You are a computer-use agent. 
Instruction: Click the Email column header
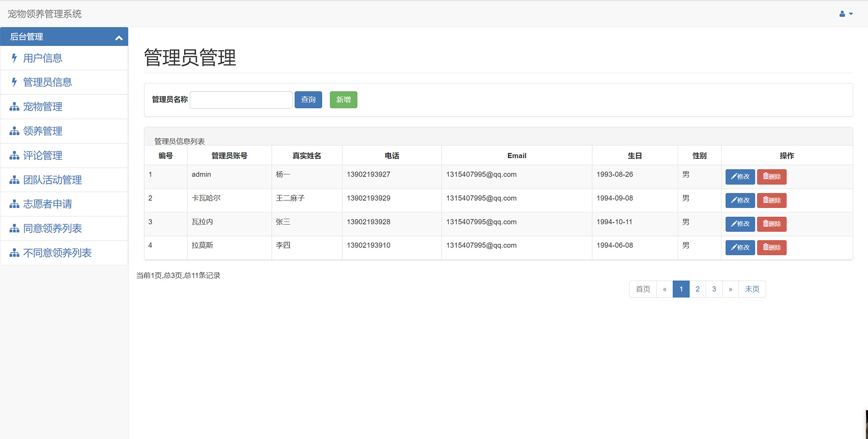tap(517, 156)
